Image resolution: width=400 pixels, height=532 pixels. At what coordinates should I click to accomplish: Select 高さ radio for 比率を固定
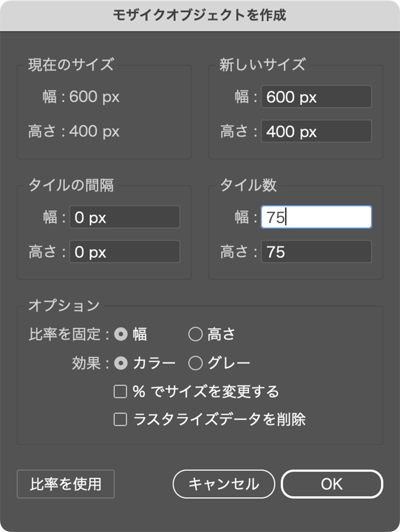tap(195, 334)
